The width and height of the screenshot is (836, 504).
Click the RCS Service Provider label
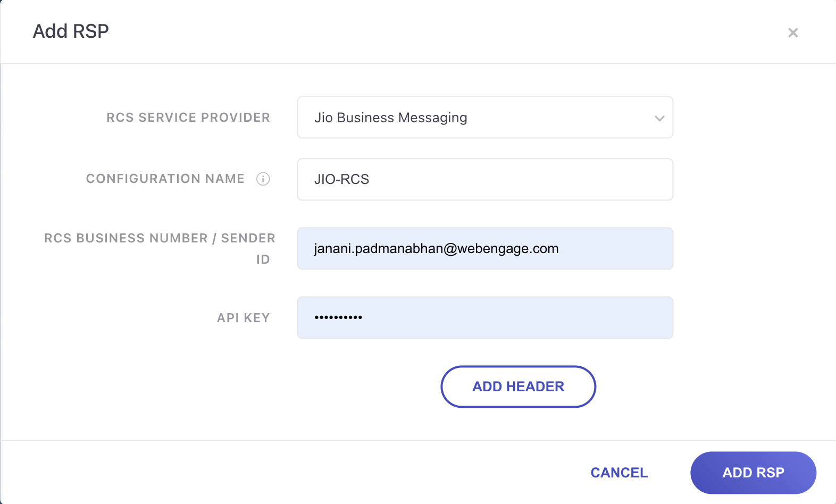188,117
